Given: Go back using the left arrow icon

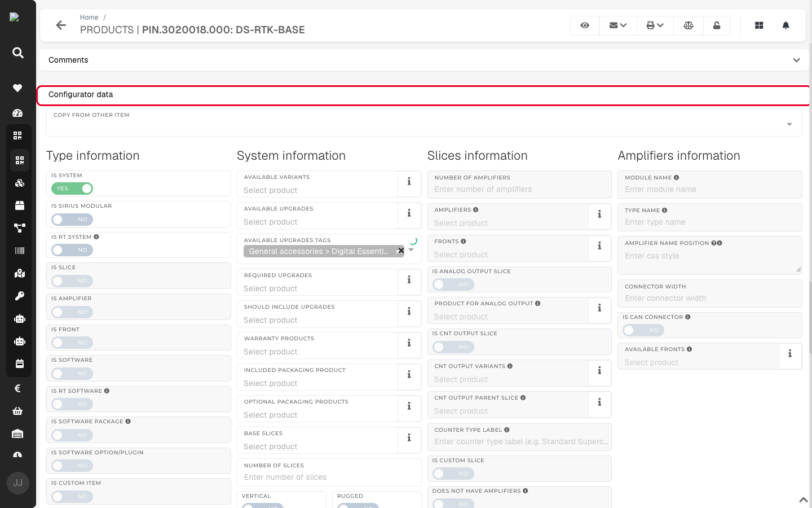Looking at the screenshot, I should 61,25.
